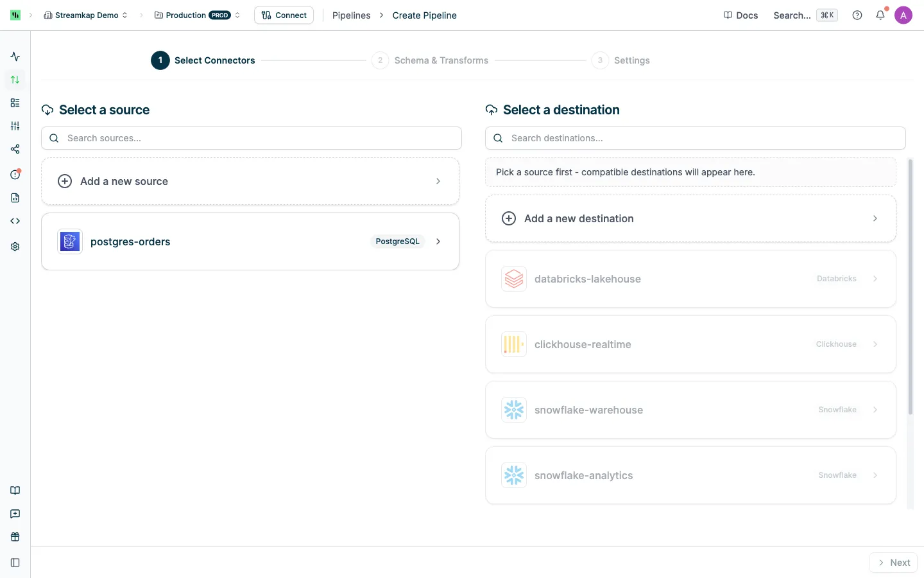Viewport: 924px width, 578px height.
Task: Click the databricks-lakehouse logo icon
Action: pyautogui.click(x=514, y=279)
